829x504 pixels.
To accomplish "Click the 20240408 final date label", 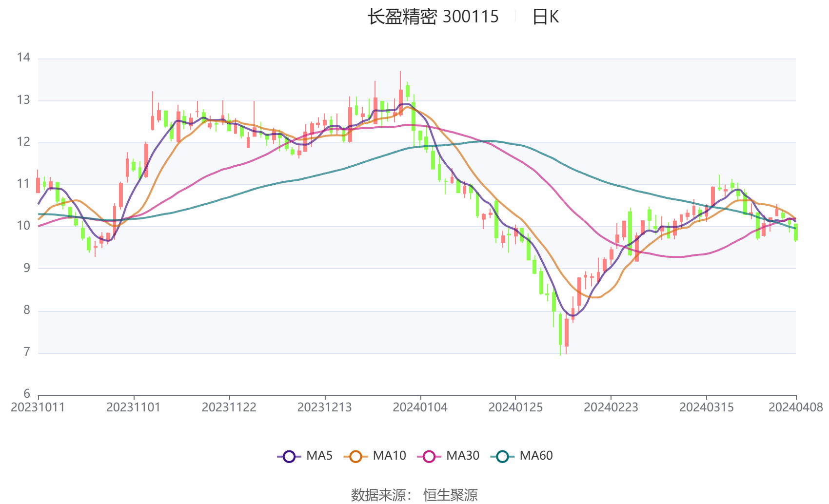I will point(795,407).
